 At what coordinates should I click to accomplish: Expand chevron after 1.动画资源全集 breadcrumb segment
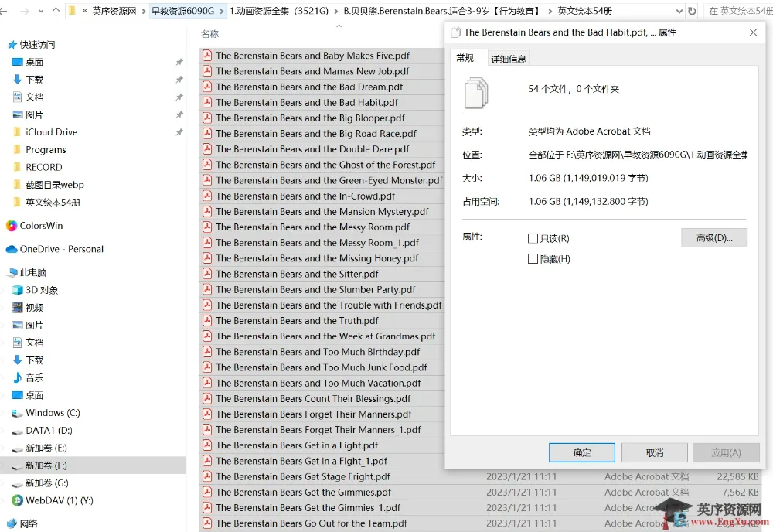coord(336,11)
